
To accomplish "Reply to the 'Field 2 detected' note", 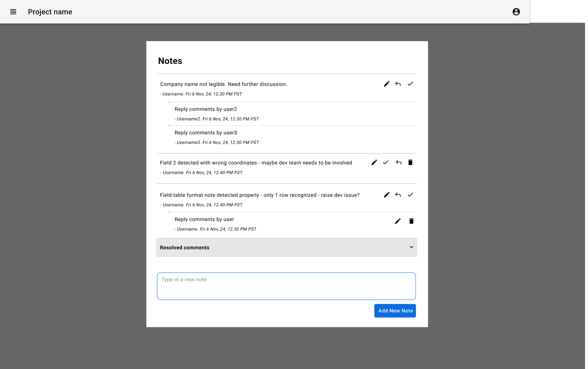I will (398, 162).
